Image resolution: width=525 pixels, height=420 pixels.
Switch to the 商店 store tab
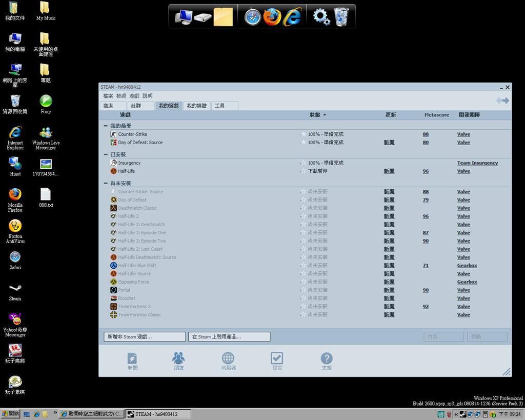(x=113, y=106)
